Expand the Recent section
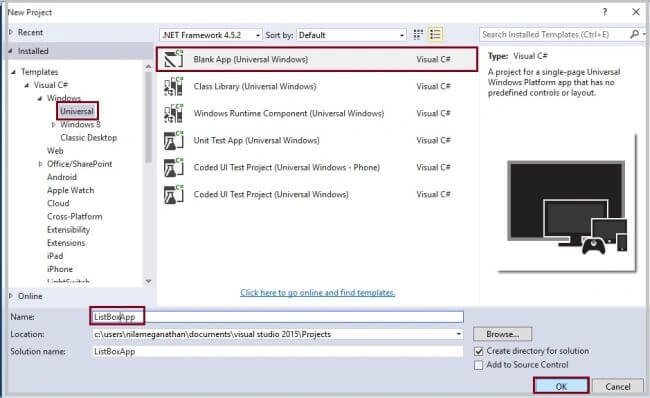This screenshot has height=398, width=650. [11, 32]
